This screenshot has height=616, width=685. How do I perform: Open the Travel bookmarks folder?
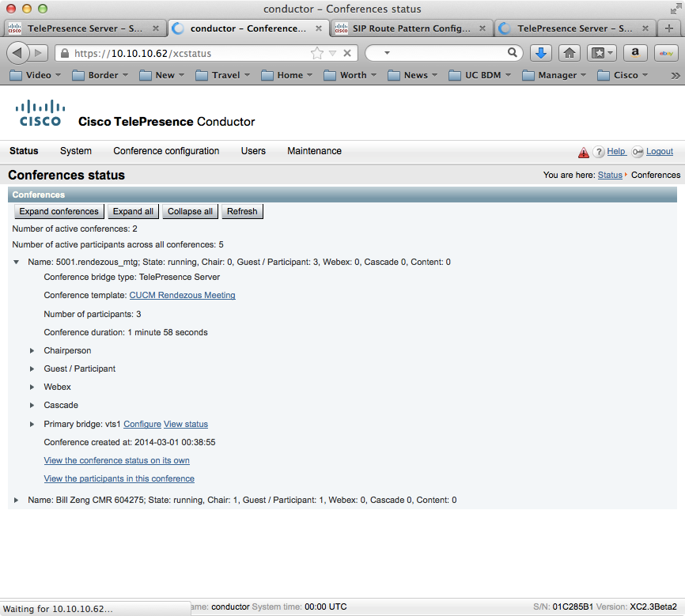pos(223,75)
